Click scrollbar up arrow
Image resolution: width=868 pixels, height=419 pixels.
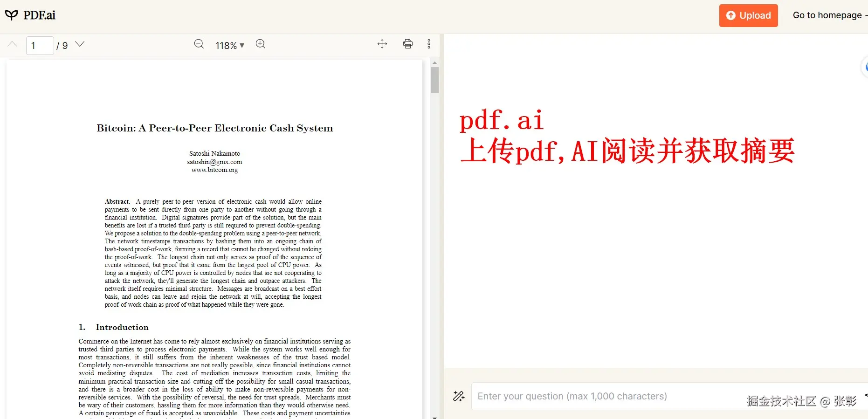point(434,62)
